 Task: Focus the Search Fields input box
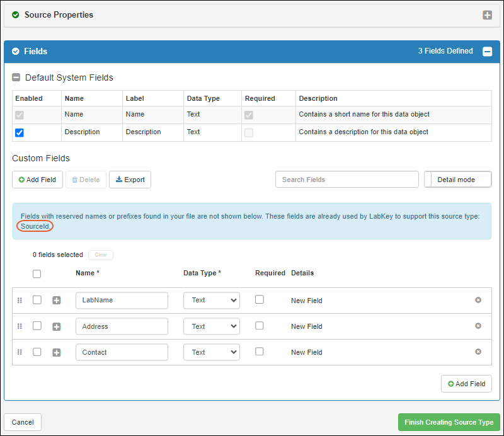[x=346, y=180]
